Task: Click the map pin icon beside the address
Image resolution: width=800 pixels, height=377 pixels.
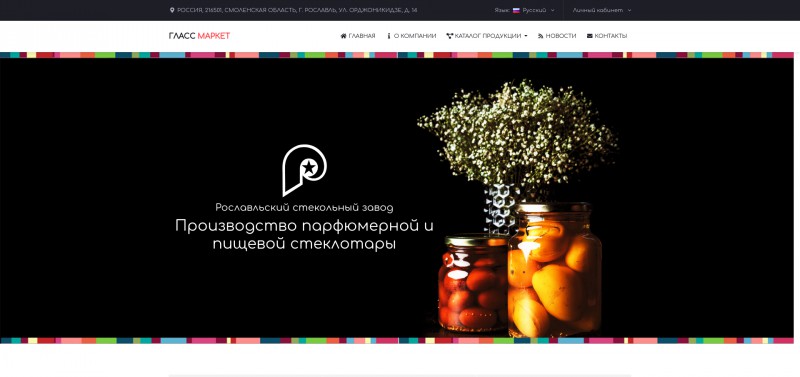Action: [172, 10]
